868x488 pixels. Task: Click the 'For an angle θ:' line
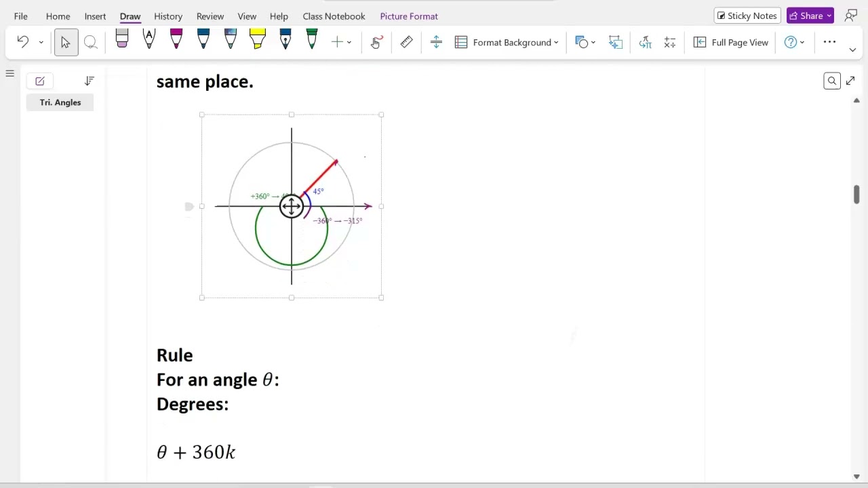pos(218,380)
